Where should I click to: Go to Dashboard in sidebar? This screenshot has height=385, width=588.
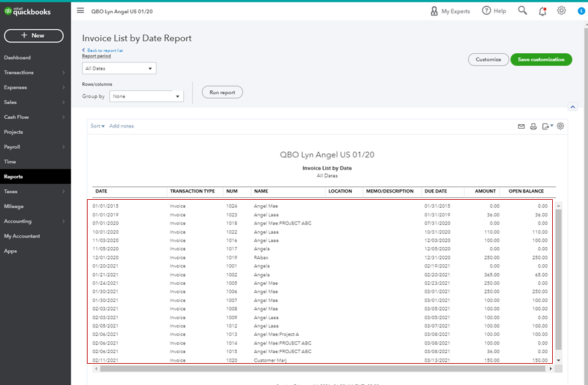point(17,57)
